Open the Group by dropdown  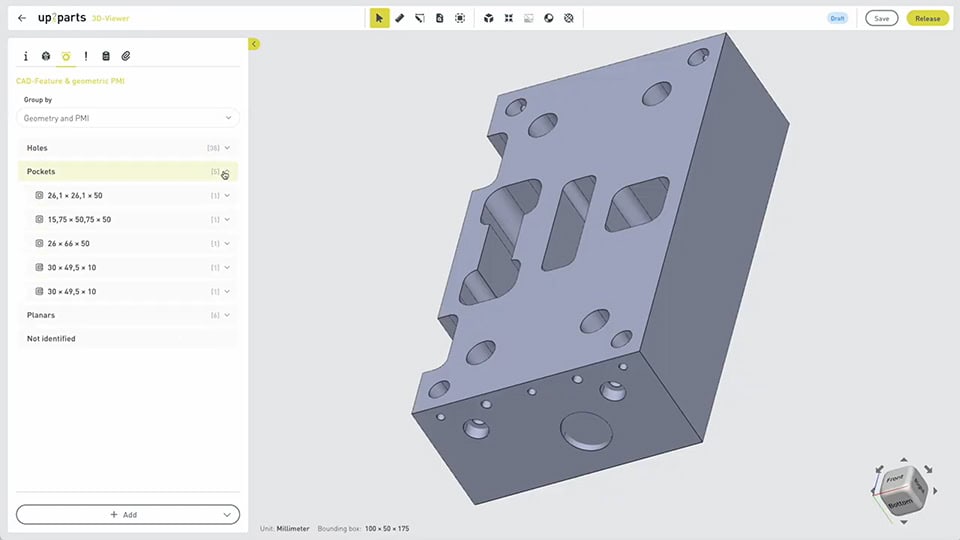pyautogui.click(x=127, y=118)
